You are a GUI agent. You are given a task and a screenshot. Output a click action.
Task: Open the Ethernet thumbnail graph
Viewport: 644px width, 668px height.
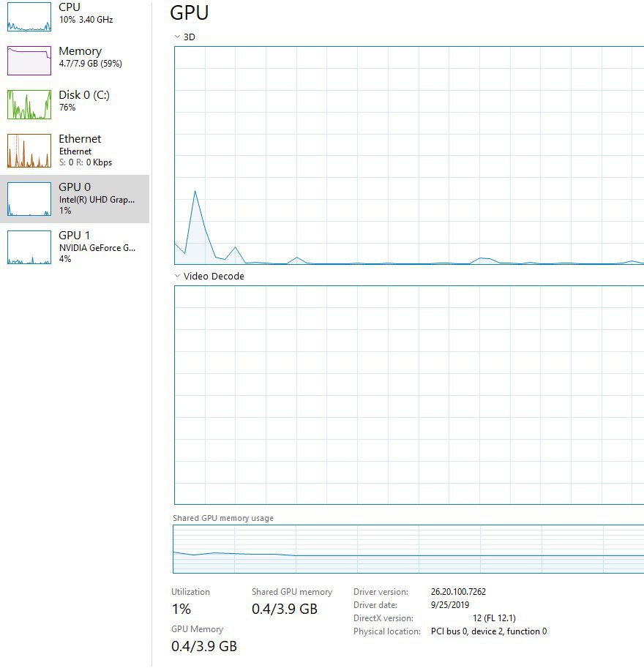[29, 151]
